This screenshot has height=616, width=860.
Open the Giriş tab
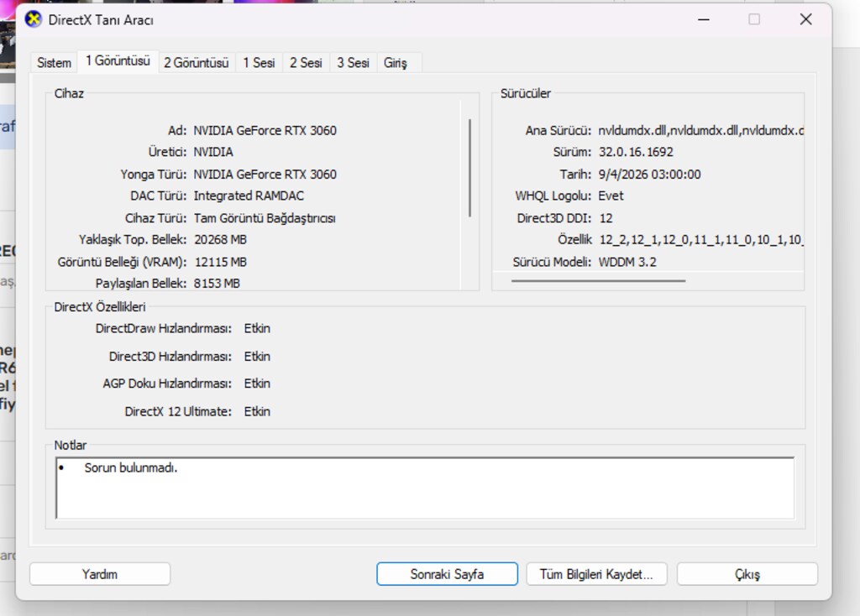tap(396, 62)
